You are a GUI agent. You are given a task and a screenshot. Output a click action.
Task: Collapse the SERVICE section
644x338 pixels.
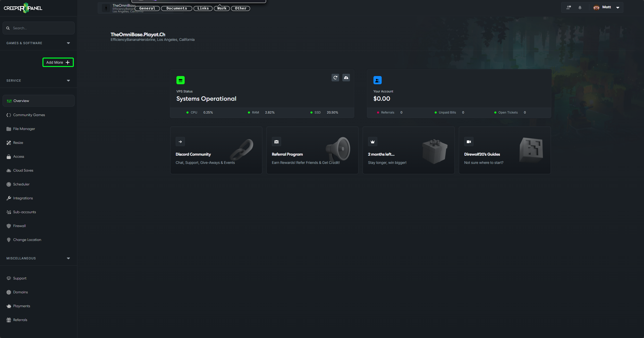(x=68, y=80)
